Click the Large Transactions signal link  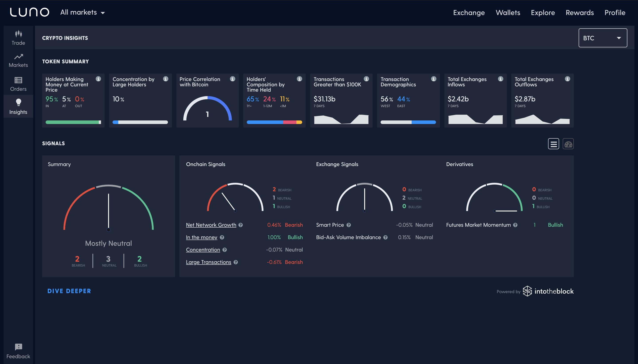tap(208, 262)
